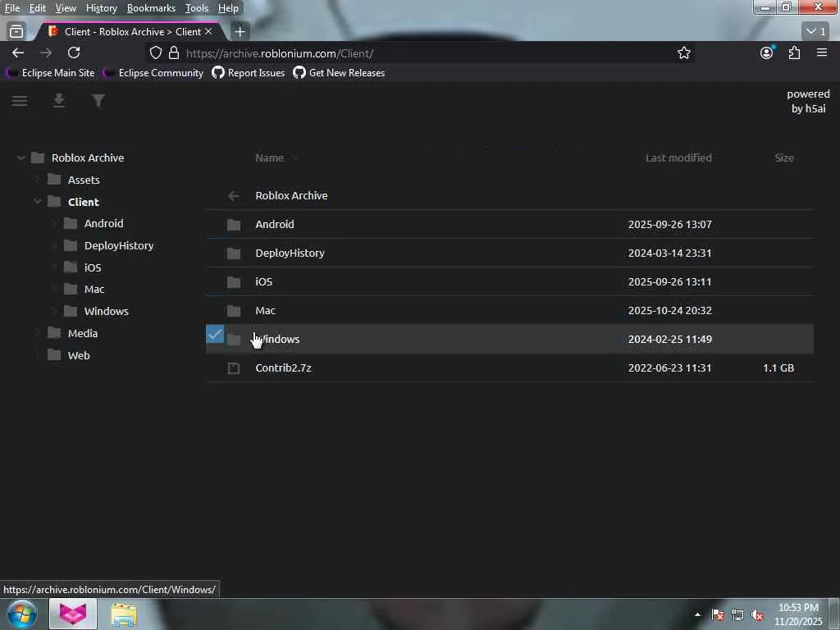The width and height of the screenshot is (840, 630).
Task: Click the Contrib2.7z archive file icon
Action: (234, 368)
